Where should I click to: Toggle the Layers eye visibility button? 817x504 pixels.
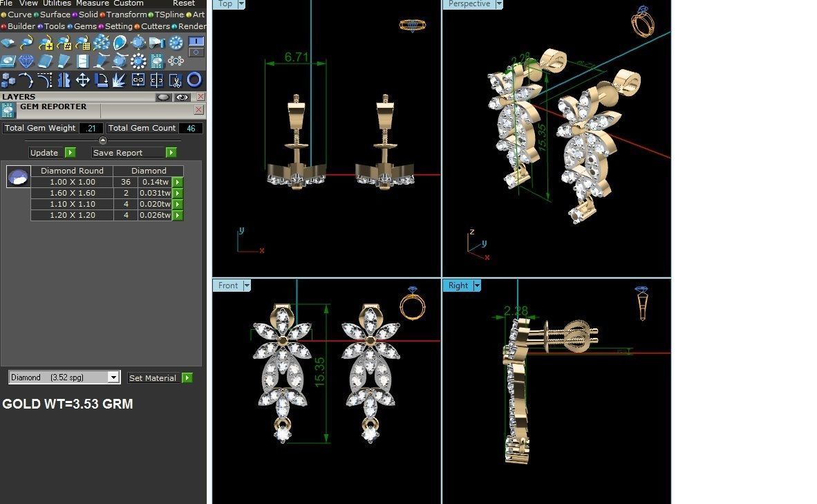(182, 97)
